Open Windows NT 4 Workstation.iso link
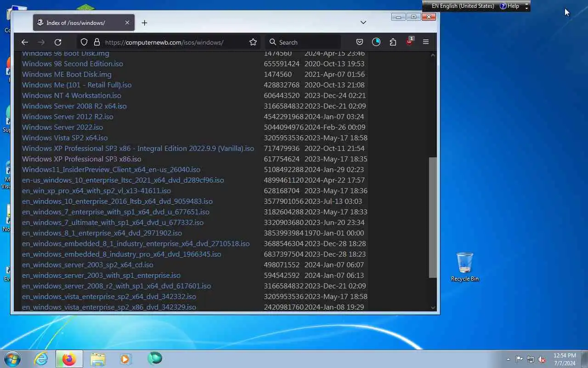 pos(72,96)
